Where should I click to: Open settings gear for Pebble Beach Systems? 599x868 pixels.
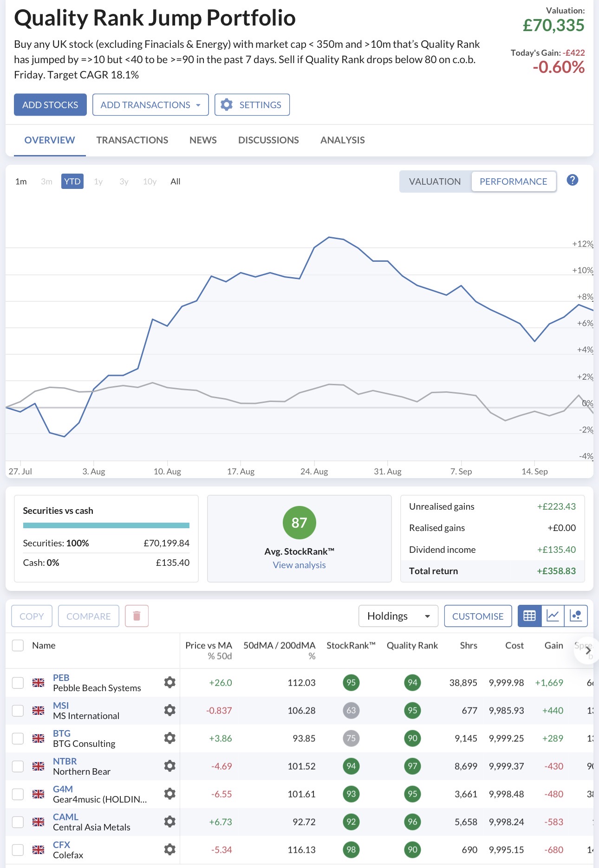tap(170, 682)
